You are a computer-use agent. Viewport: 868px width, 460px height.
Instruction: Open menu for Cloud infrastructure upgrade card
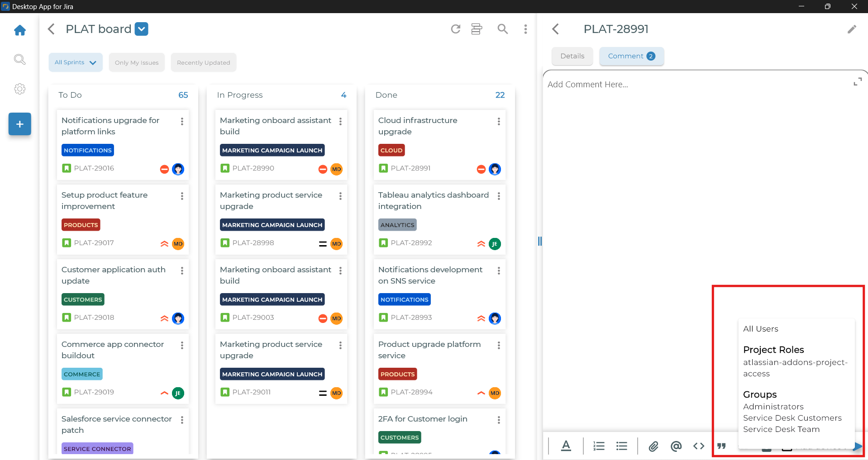(x=499, y=121)
